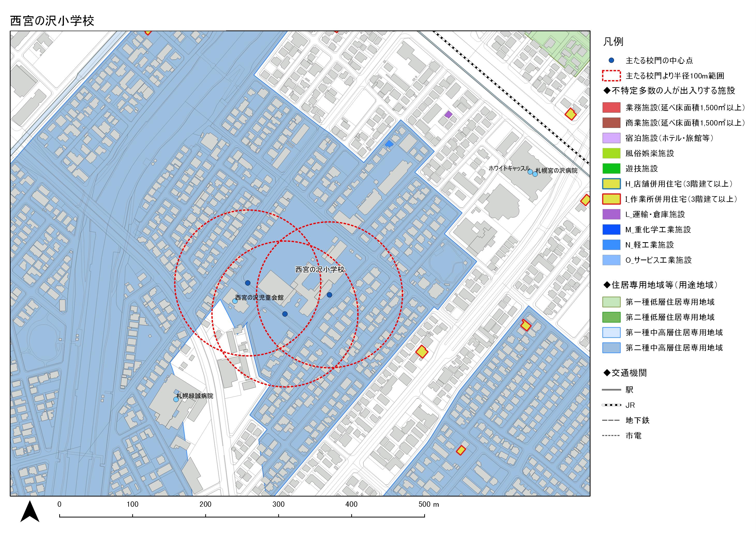Viewport: 756px width, 534px height.
Task: Click the 100 label on the scale bar
Action: 132,504
